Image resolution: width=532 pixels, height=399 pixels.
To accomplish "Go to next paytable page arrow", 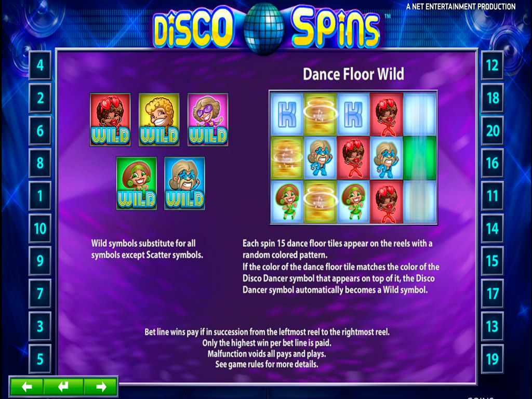I will [x=101, y=387].
